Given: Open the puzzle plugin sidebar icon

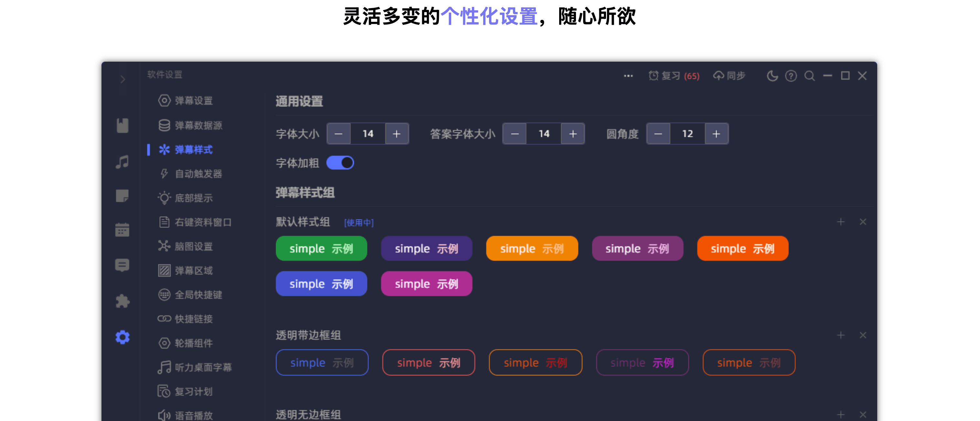Looking at the screenshot, I should coord(122,301).
